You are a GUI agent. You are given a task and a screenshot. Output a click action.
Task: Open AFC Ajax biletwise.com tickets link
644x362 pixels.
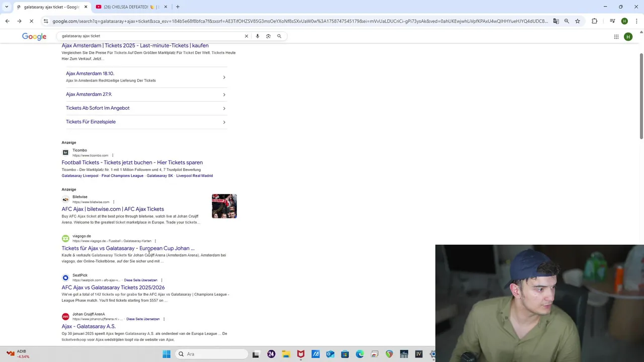point(113,209)
